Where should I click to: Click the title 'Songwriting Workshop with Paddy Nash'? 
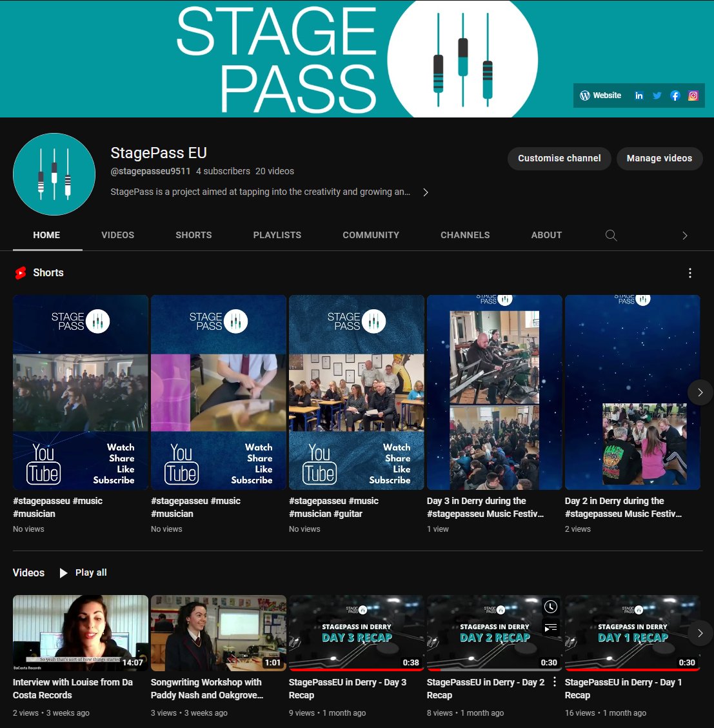[x=207, y=689]
